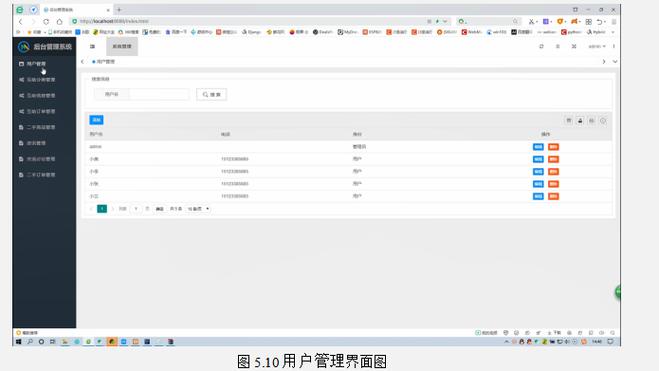Click pagination next arrow
Image resolution: width=659 pixels, height=371 pixels.
pyautogui.click(x=112, y=209)
